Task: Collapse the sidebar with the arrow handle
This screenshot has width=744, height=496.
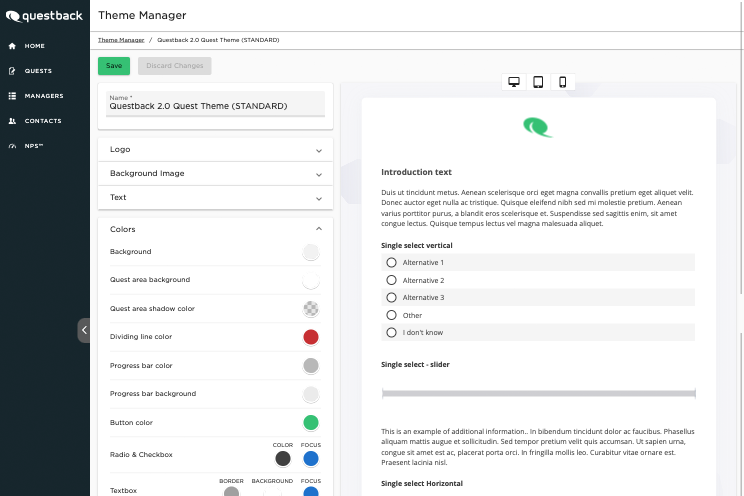Action: pyautogui.click(x=84, y=330)
